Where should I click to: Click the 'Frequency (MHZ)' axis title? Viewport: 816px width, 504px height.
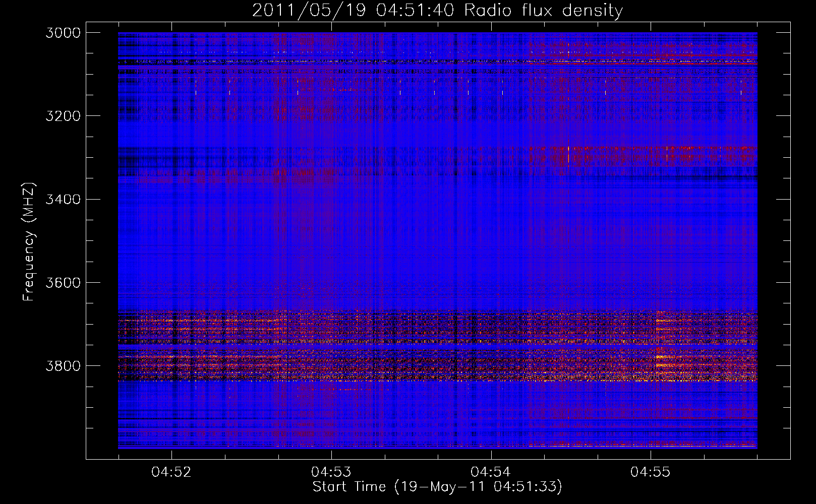(x=29, y=241)
